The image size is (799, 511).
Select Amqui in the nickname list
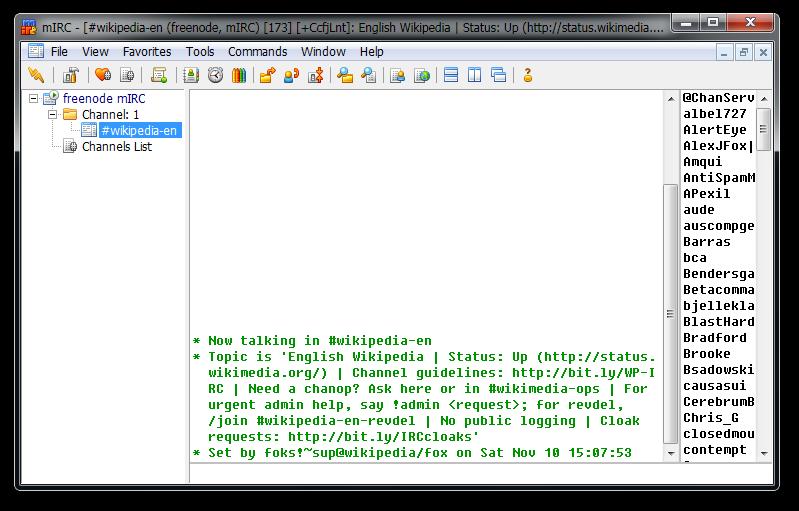click(x=702, y=162)
